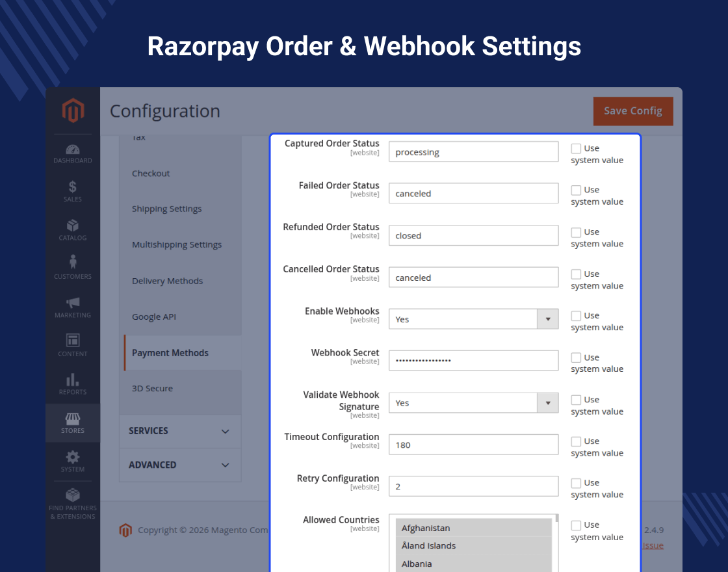Viewport: 728px width, 572px height.
Task: Click the footer Magento logo icon
Action: pyautogui.click(x=126, y=530)
